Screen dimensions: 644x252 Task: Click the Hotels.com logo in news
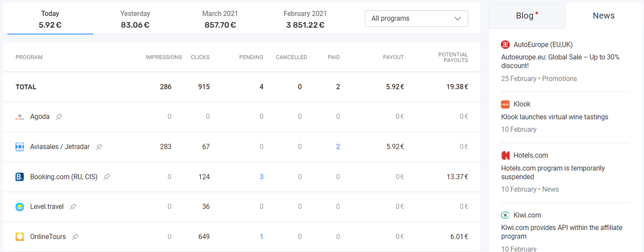point(506,155)
